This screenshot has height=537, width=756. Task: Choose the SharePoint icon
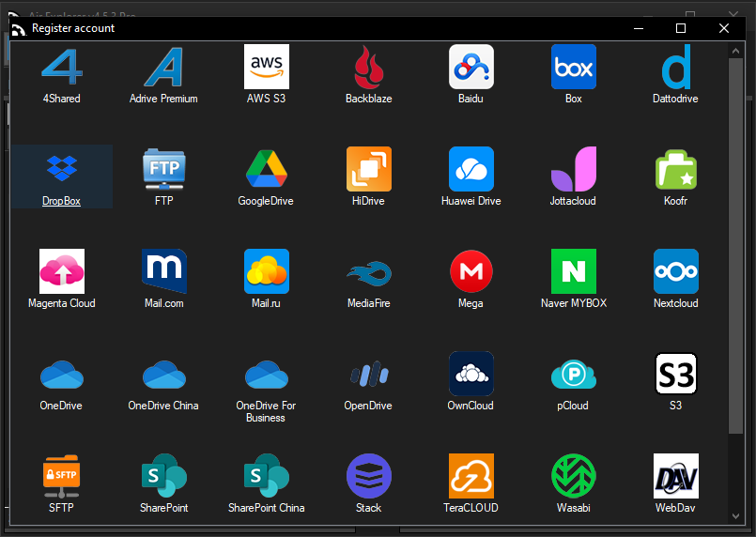point(164,476)
